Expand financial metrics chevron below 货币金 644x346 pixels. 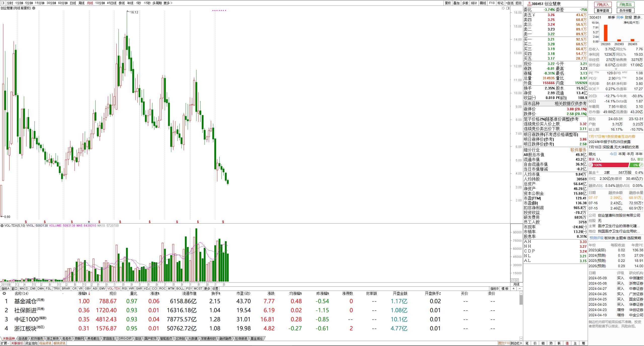click(x=616, y=69)
